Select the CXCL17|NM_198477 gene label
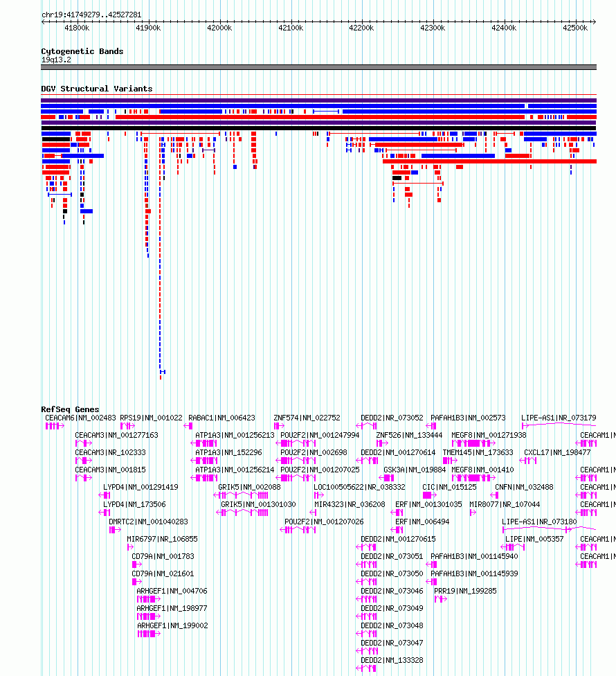616x676 pixels. point(557,452)
